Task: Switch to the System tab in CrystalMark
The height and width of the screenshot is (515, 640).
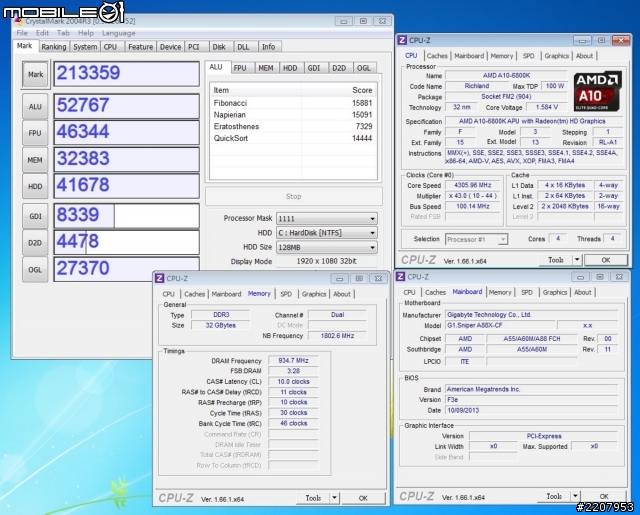Action: click(x=85, y=47)
